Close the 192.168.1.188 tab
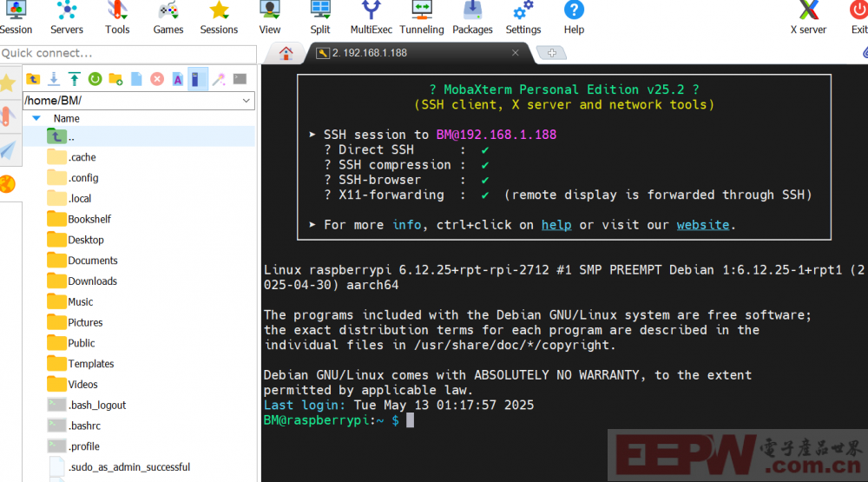 [516, 53]
